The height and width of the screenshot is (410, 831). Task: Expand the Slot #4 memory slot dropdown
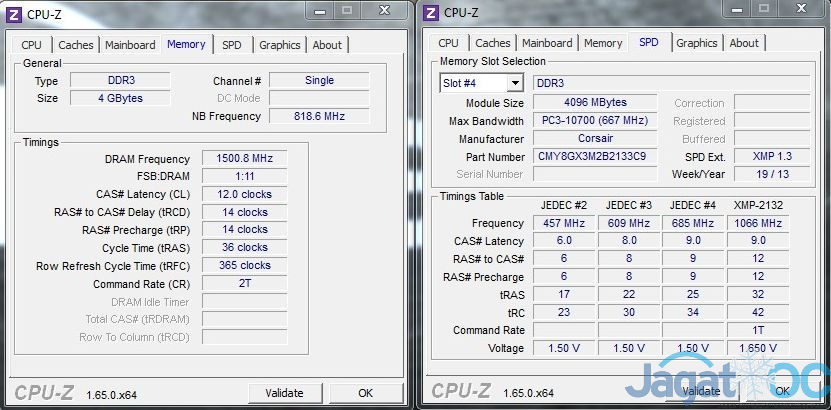coord(514,84)
